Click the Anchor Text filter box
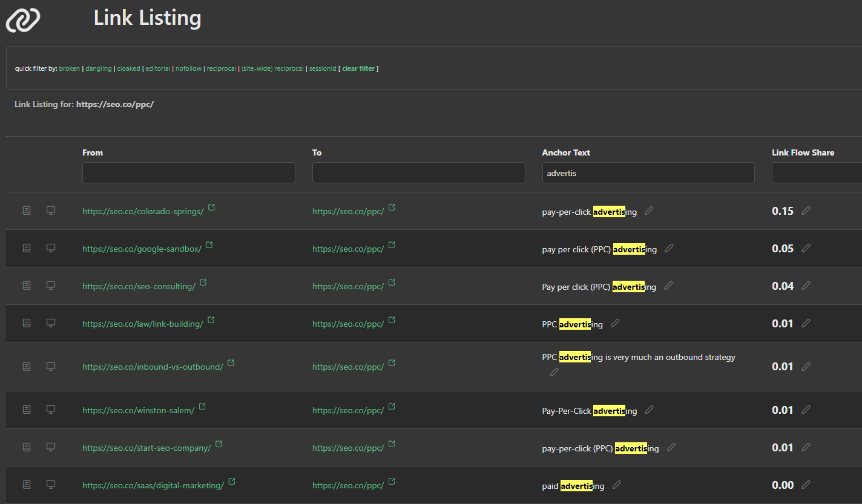 648,173
